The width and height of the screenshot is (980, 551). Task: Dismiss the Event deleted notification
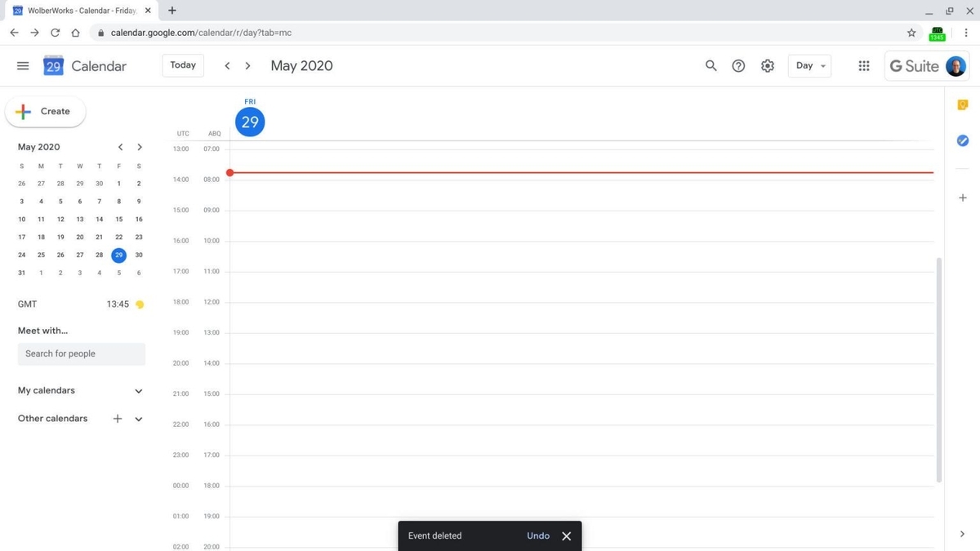click(566, 536)
